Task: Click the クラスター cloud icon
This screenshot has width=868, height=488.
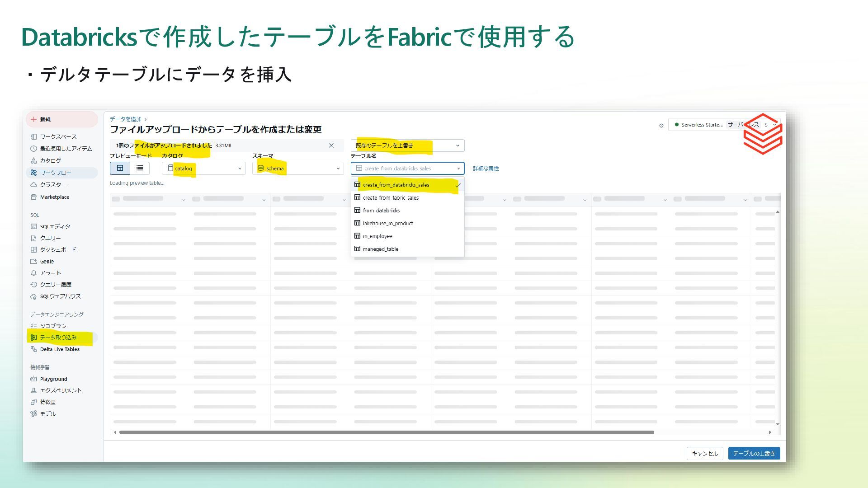Action: [33, 184]
